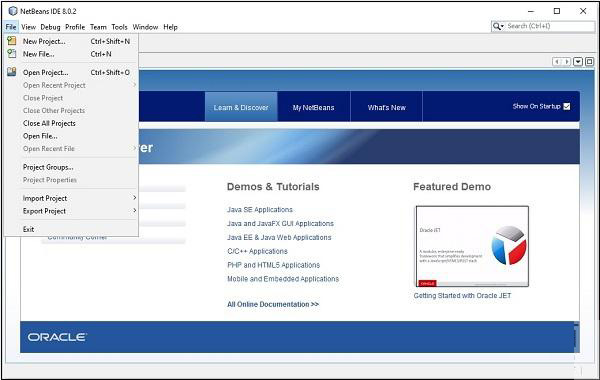The image size is (600, 380).
Task: Switch to My NetBeans tab
Action: [313, 107]
